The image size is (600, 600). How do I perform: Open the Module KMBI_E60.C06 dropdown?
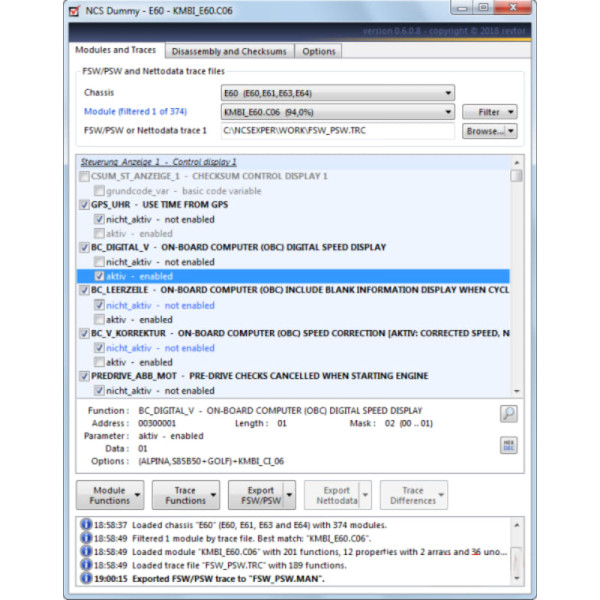(x=337, y=112)
